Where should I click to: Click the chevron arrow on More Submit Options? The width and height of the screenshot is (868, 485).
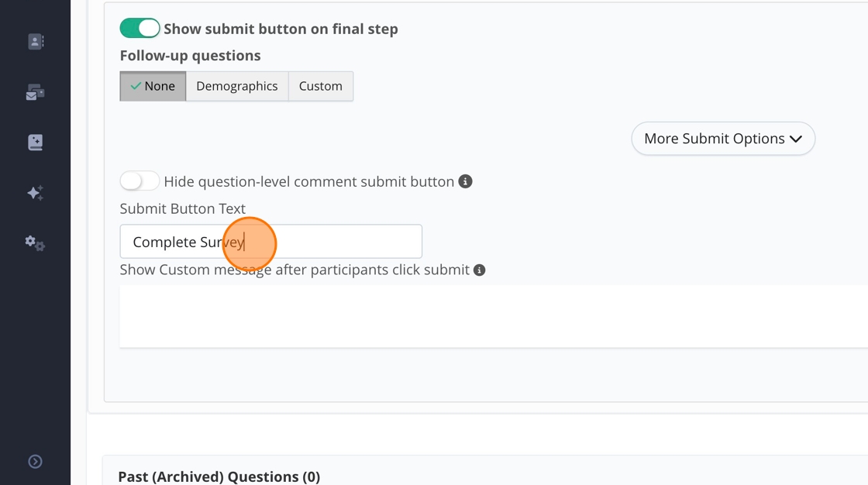click(x=796, y=139)
